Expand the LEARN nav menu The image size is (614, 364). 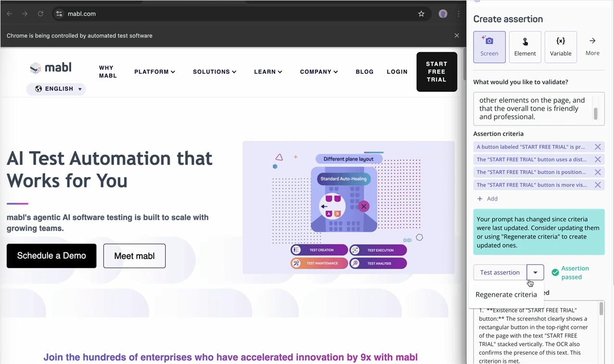point(268,72)
